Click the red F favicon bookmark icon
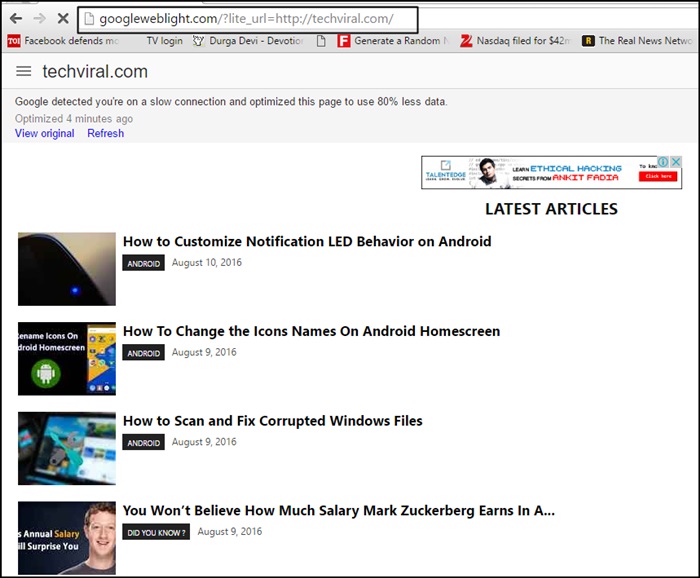The width and height of the screenshot is (700, 578). pos(344,41)
